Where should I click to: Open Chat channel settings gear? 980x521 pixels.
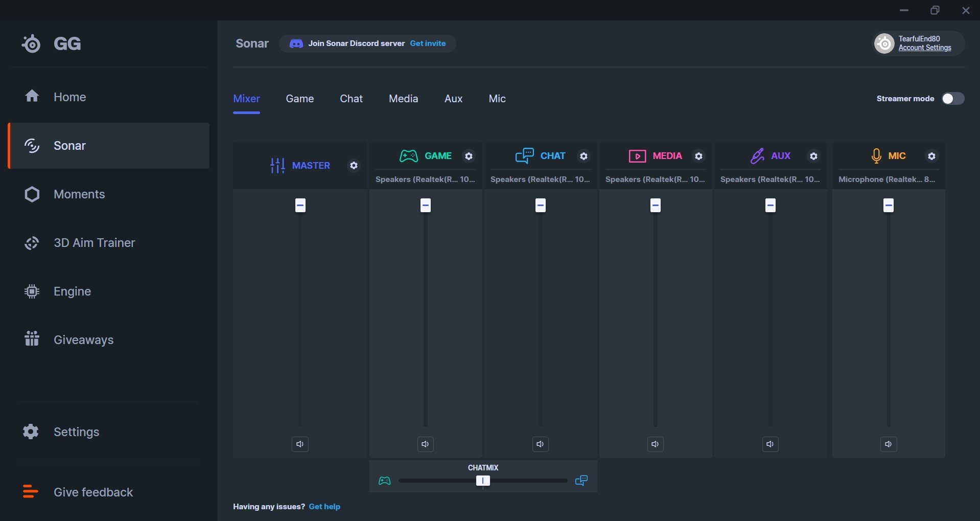584,156
